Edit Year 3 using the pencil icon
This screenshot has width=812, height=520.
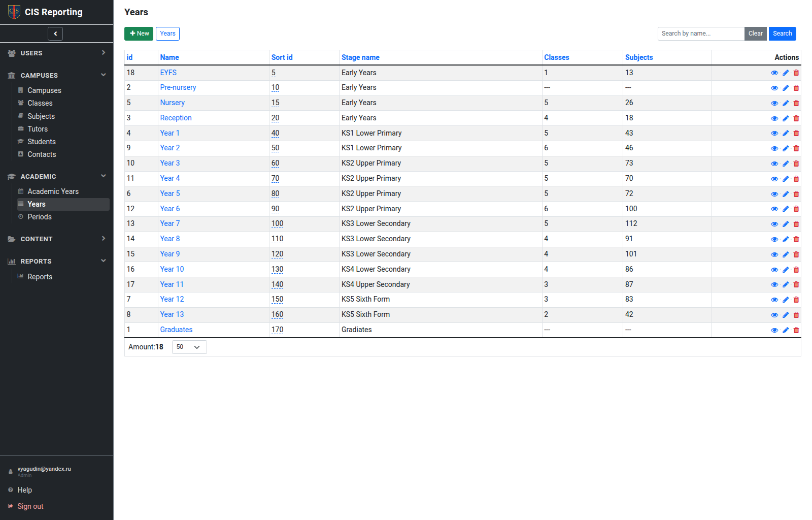[786, 164]
